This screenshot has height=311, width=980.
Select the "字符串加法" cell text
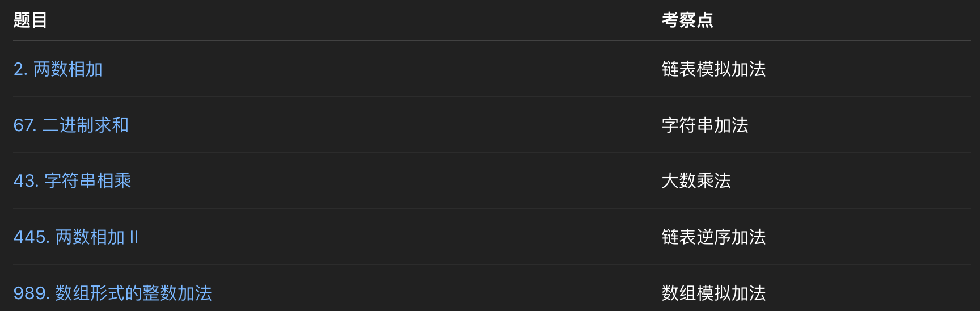coord(705,125)
